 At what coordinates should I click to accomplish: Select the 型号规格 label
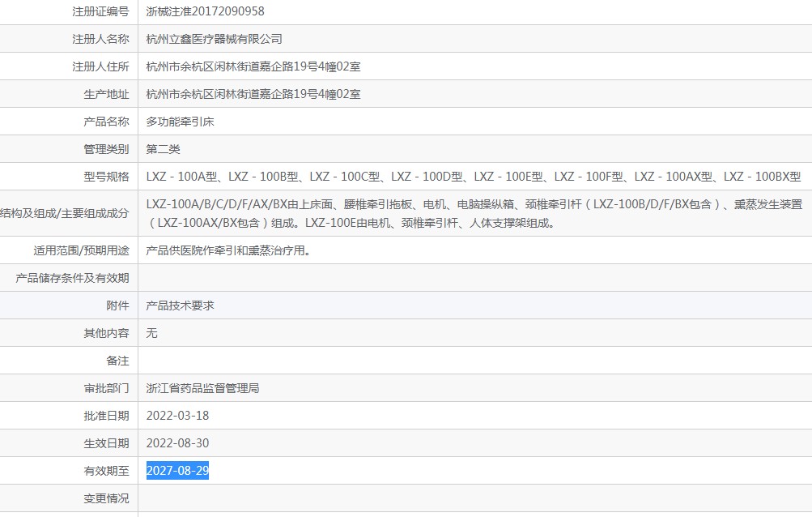pyautogui.click(x=106, y=177)
